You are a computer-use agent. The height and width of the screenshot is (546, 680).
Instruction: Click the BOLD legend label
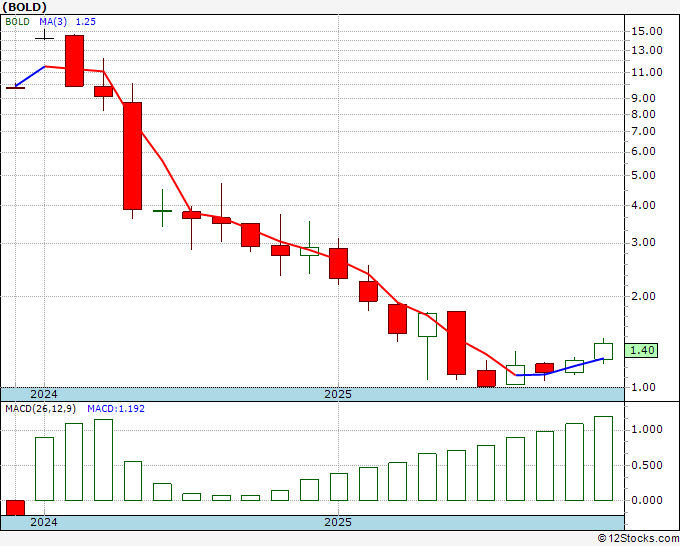[17, 22]
